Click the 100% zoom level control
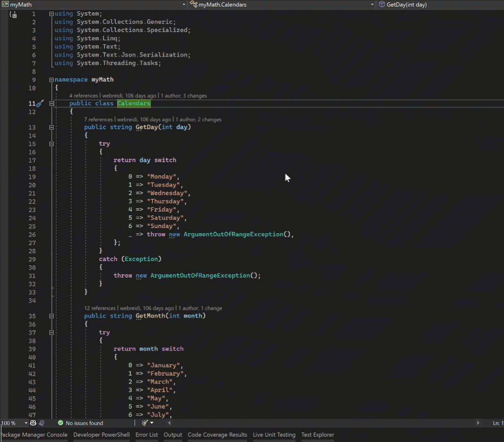The image size is (504, 442). coord(8,422)
